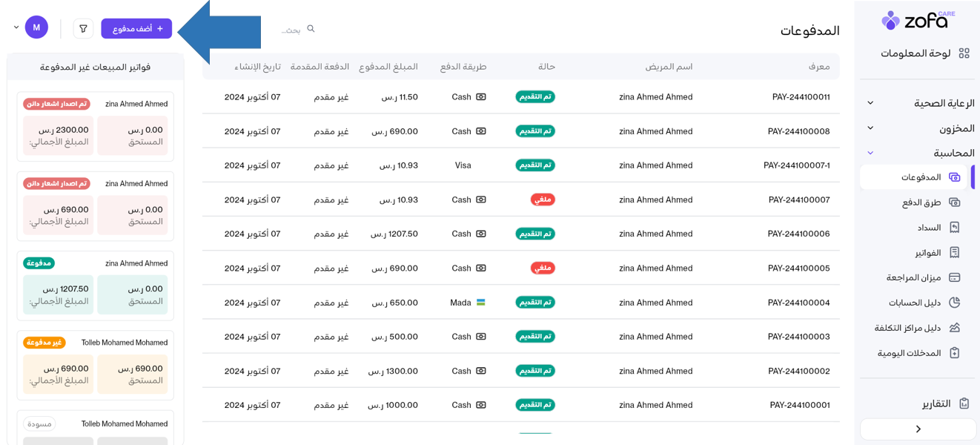
Task: Click the chart of accounts pie icon
Action: pyautogui.click(x=955, y=303)
